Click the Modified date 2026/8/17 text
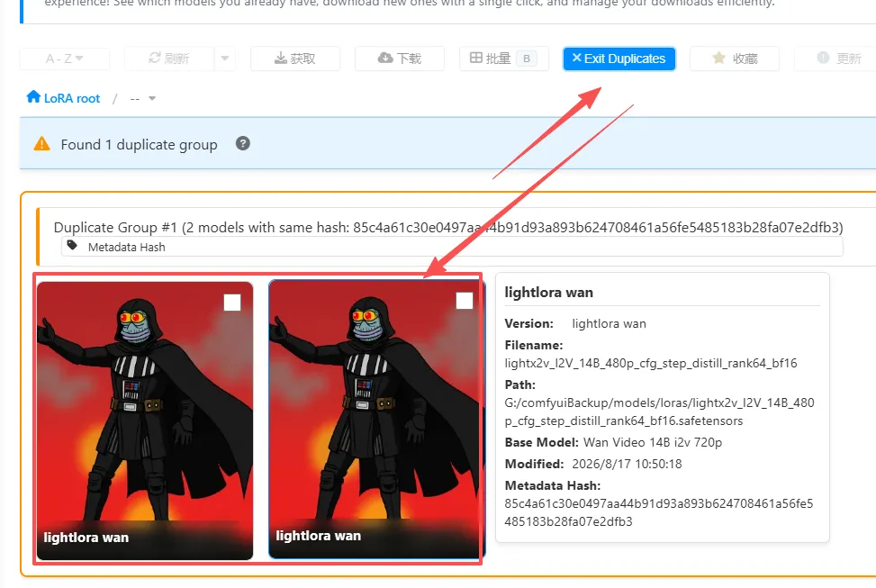Image resolution: width=876 pixels, height=588 pixels. pos(627,464)
